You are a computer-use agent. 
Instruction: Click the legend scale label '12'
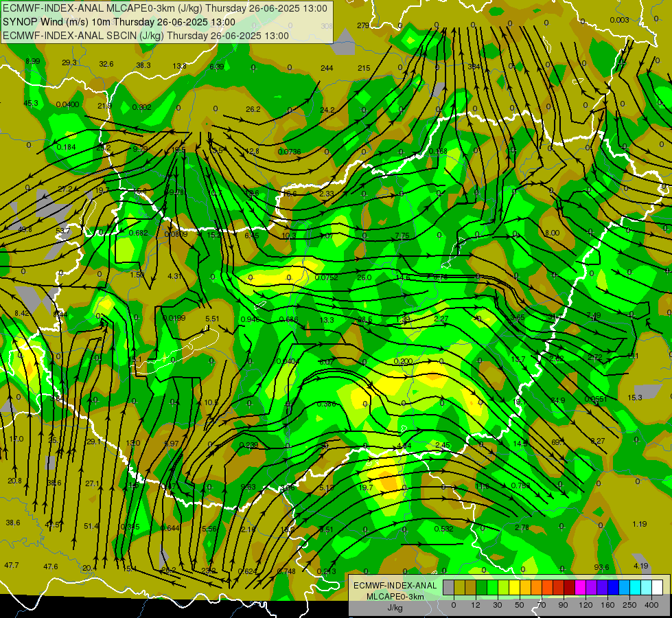pyautogui.click(x=476, y=605)
